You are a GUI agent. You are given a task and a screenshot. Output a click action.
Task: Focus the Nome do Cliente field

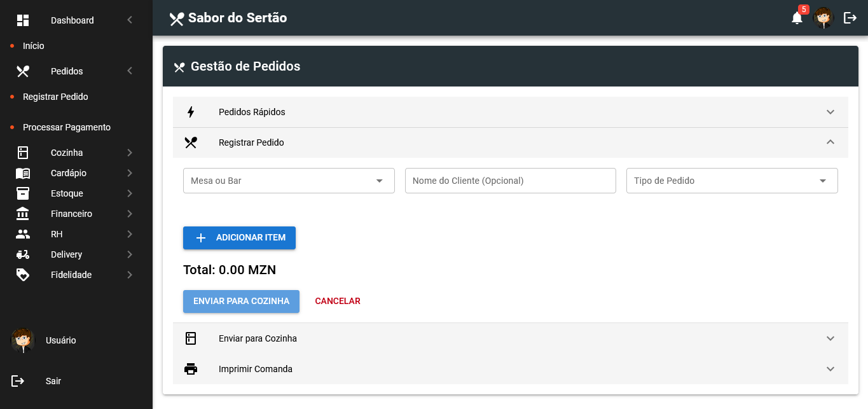coord(511,181)
